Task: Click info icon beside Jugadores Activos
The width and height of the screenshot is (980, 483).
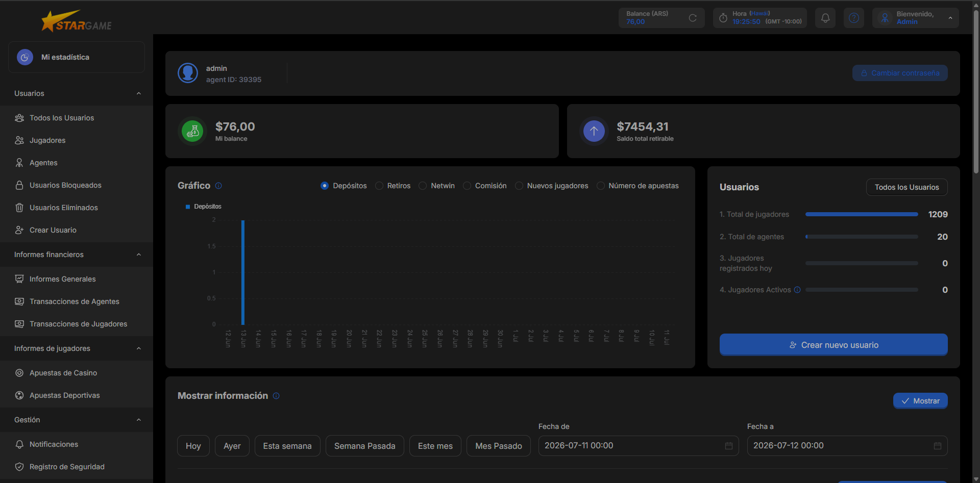Action: coord(797,290)
